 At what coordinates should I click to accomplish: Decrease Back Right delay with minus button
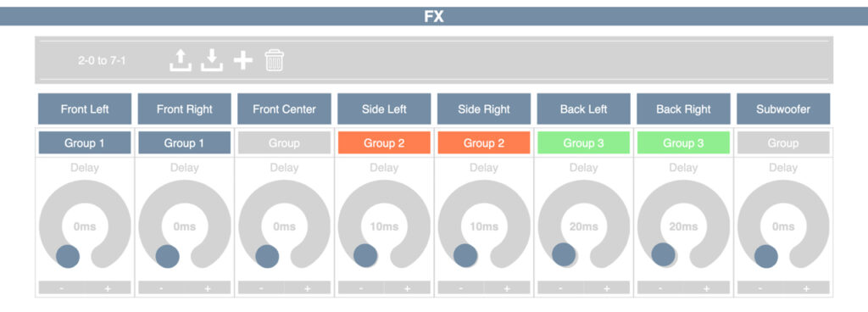pyautogui.click(x=660, y=288)
